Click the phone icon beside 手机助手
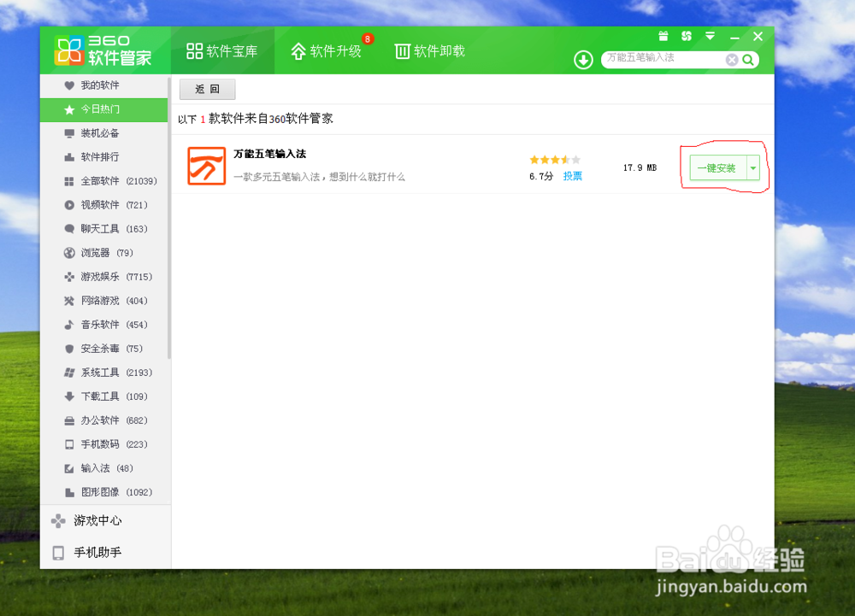855x616 pixels. (58, 553)
